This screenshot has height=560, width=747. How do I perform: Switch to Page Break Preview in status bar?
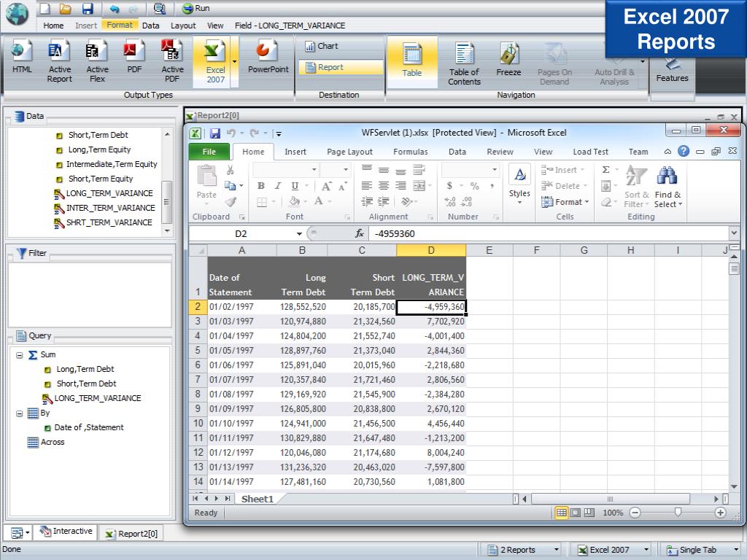[589, 513]
